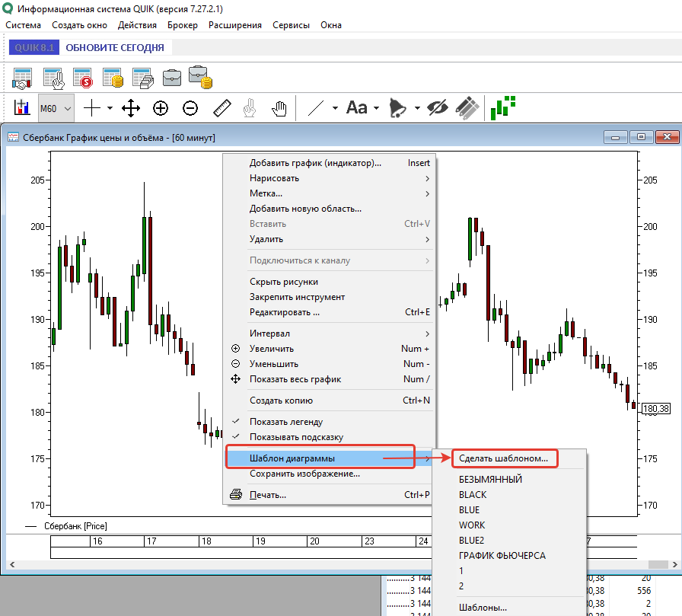Click the four-arrow move tool icon
The height and width of the screenshot is (616, 682).
pos(131,108)
